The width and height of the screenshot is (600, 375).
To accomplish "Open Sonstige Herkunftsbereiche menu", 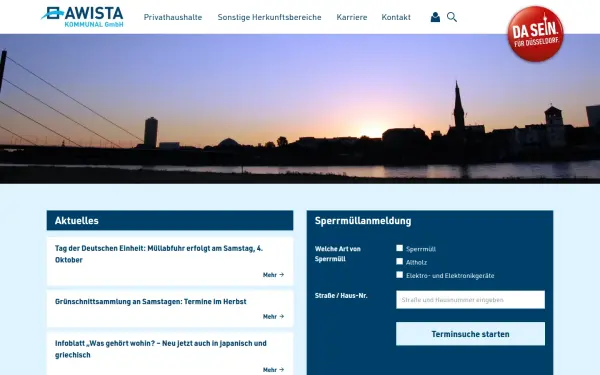I will [269, 17].
